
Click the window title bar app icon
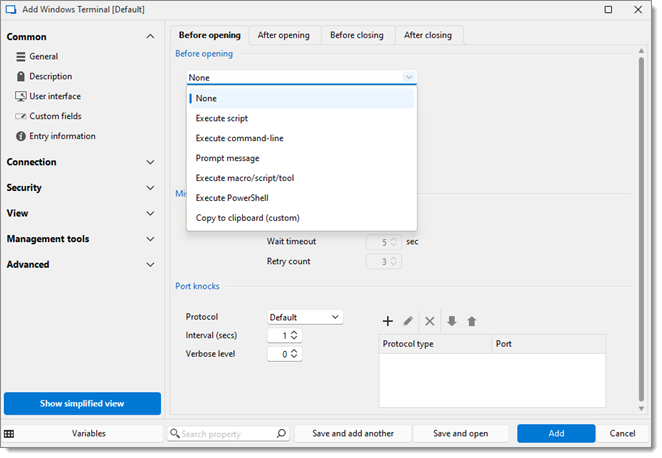point(11,9)
